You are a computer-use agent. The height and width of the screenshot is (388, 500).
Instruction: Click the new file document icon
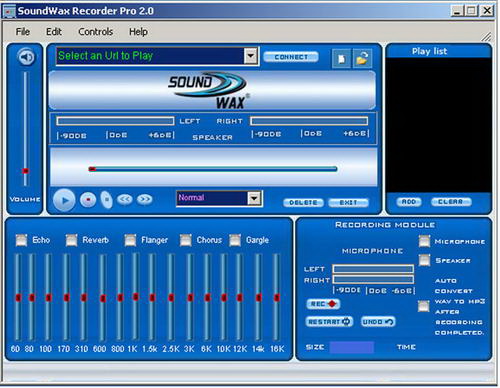click(x=341, y=59)
